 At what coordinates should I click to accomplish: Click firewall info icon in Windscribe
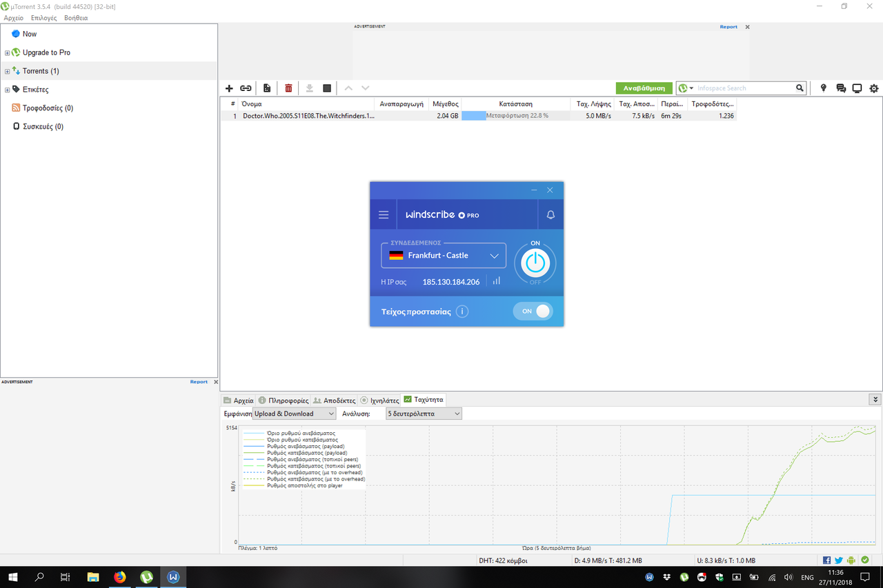coord(462,312)
